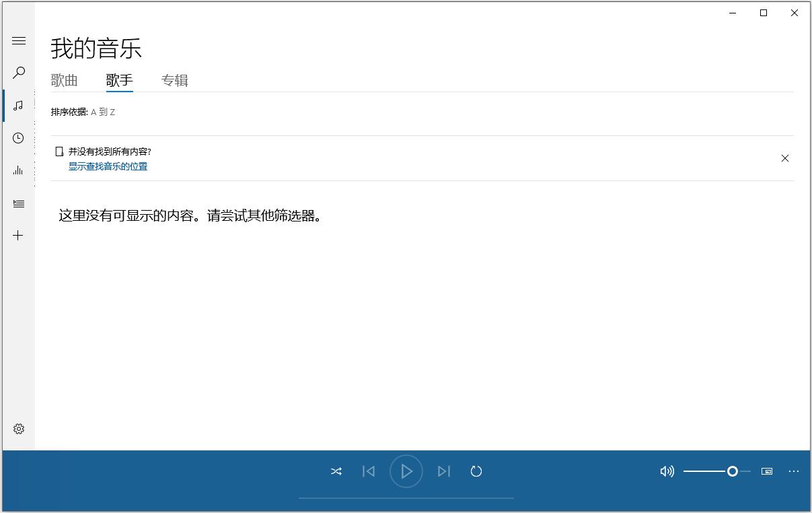
Task: Toggle repeat playback
Action: pos(476,471)
